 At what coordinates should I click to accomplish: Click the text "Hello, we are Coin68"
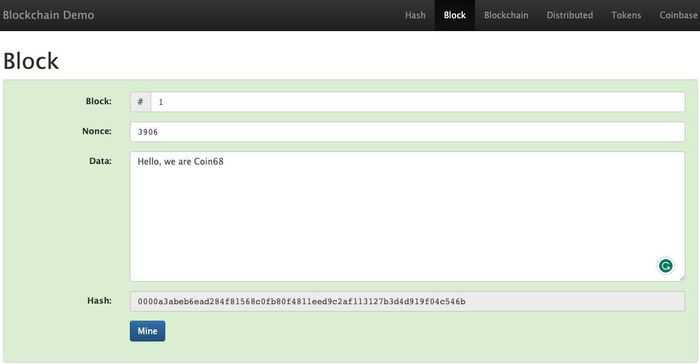[x=180, y=162]
